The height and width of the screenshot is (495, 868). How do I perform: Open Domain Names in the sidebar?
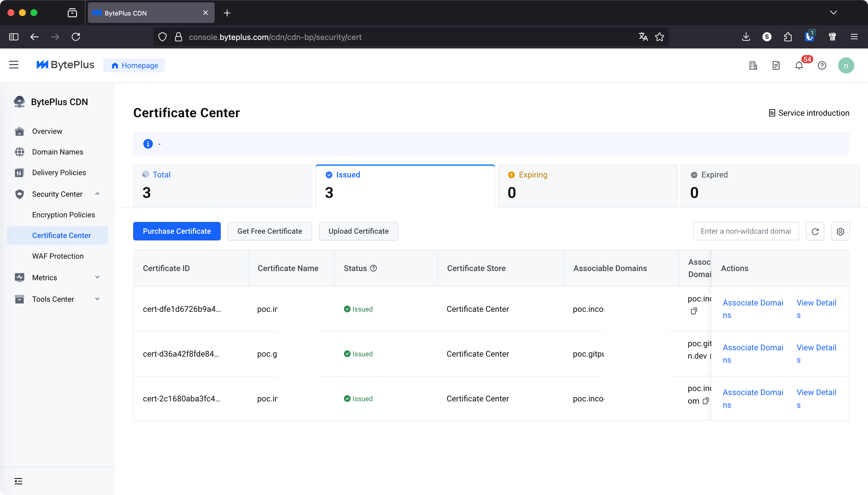point(57,152)
